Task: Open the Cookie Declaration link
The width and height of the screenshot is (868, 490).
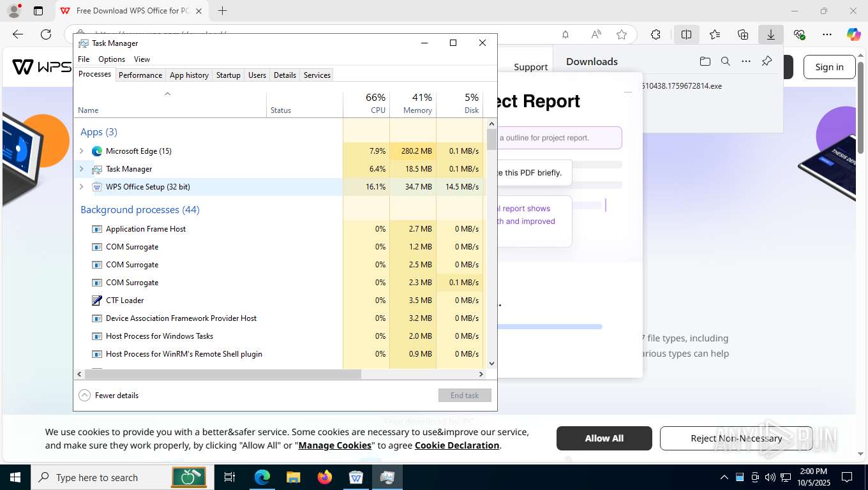Action: pos(457,445)
